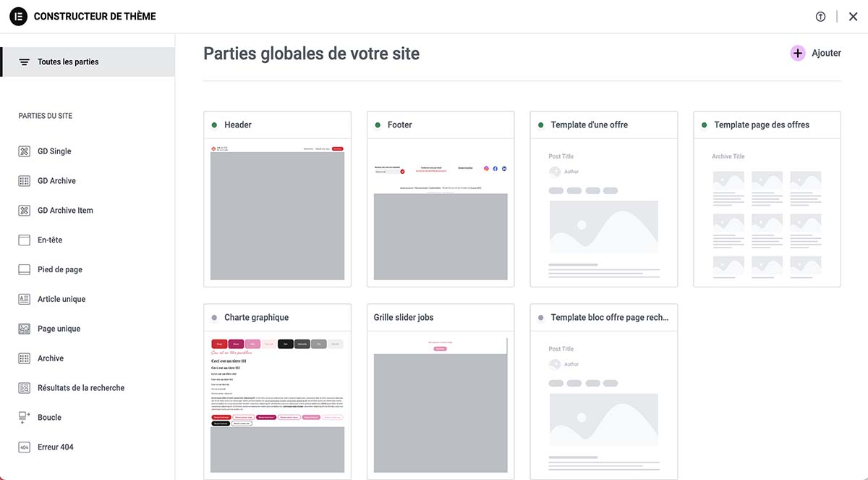Open the Footer template preview
868x480 pixels.
(441, 213)
